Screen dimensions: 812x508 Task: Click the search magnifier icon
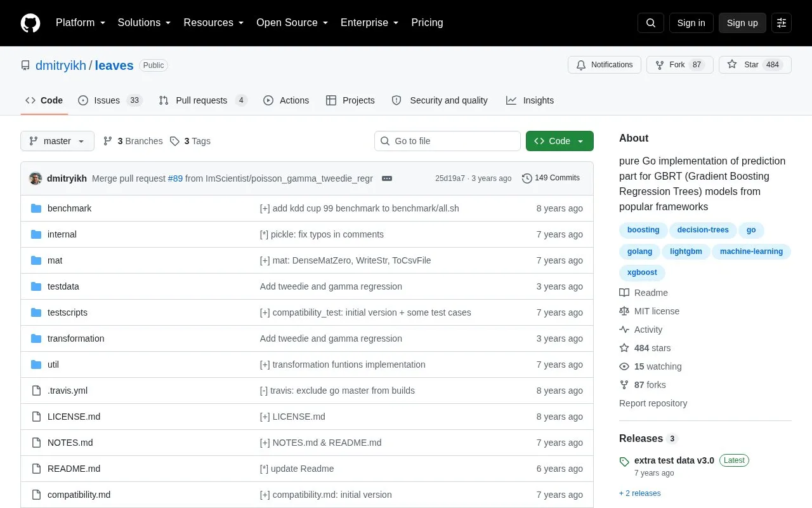[x=651, y=23]
